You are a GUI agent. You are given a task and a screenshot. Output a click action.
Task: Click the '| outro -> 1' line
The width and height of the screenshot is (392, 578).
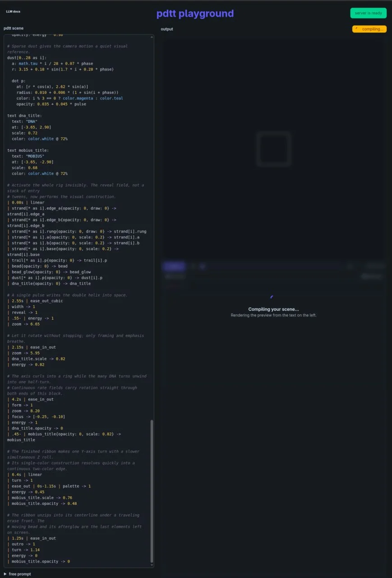pyautogui.click(x=21, y=545)
